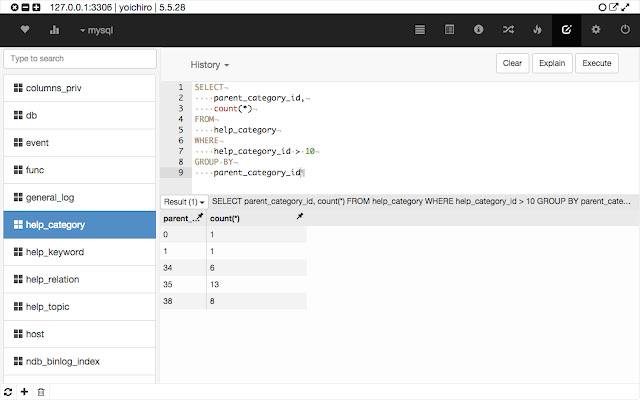Click the trash delete icon
This screenshot has width=640, height=400.
[x=40, y=391]
